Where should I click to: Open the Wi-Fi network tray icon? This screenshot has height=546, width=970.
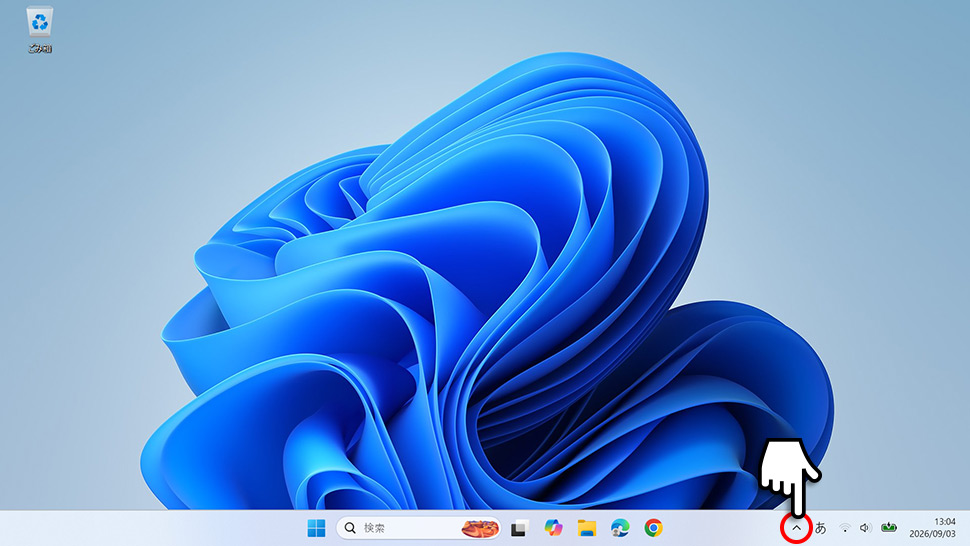pos(844,528)
